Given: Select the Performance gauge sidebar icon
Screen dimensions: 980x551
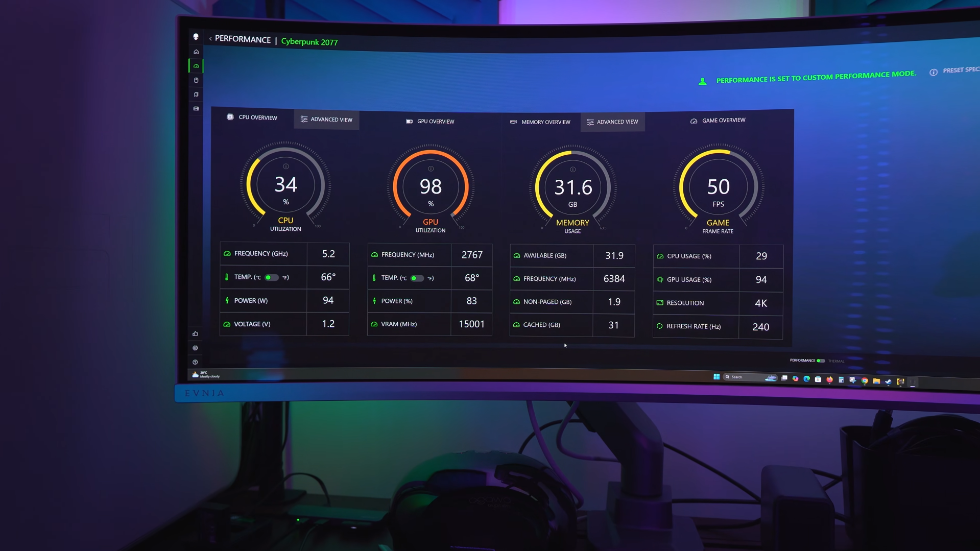Looking at the screenshot, I should (196, 66).
